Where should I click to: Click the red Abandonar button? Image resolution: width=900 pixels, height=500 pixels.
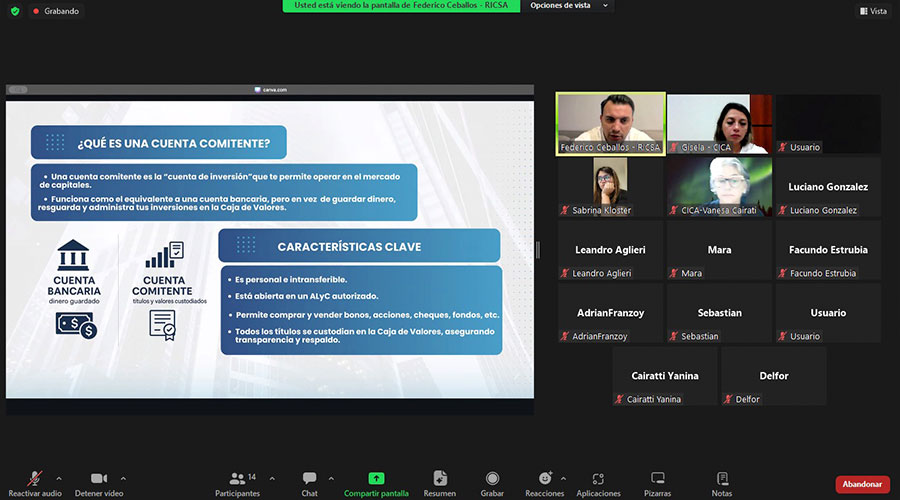pos(862,484)
